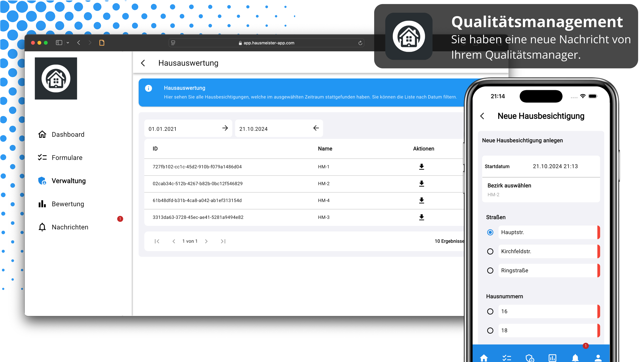Open Nachrichten via bell icon
644x362 pixels.
42,227
